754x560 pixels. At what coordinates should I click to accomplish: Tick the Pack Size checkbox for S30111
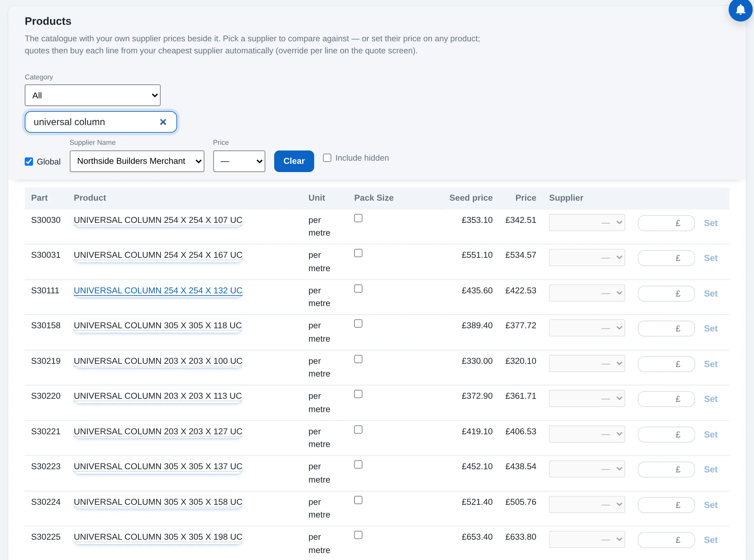(x=358, y=289)
